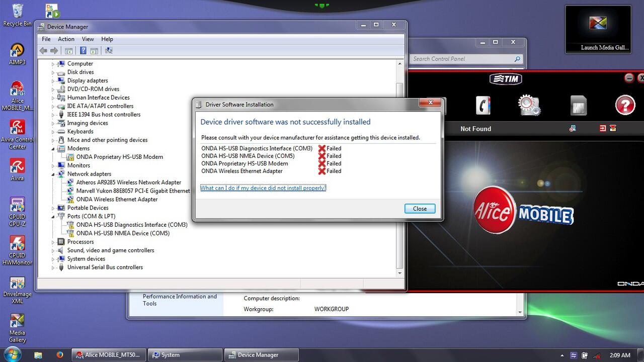Select Human Interface Devices category
644x362 pixels.
point(99,98)
